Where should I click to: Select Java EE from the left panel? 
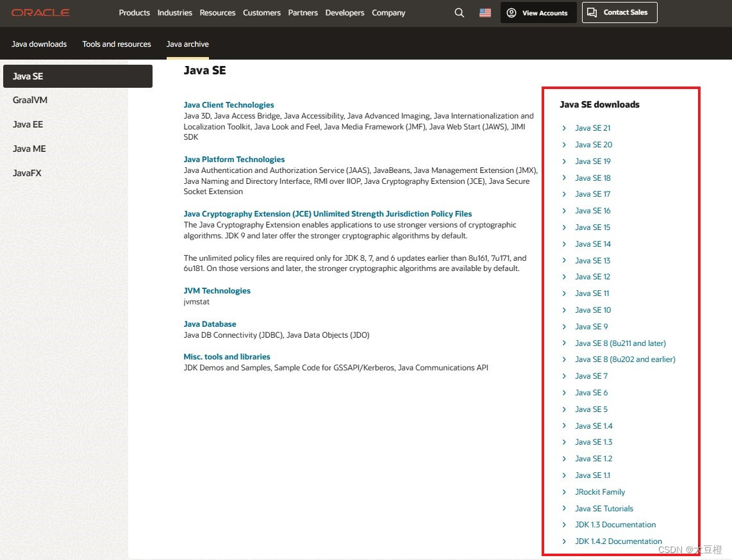[27, 124]
